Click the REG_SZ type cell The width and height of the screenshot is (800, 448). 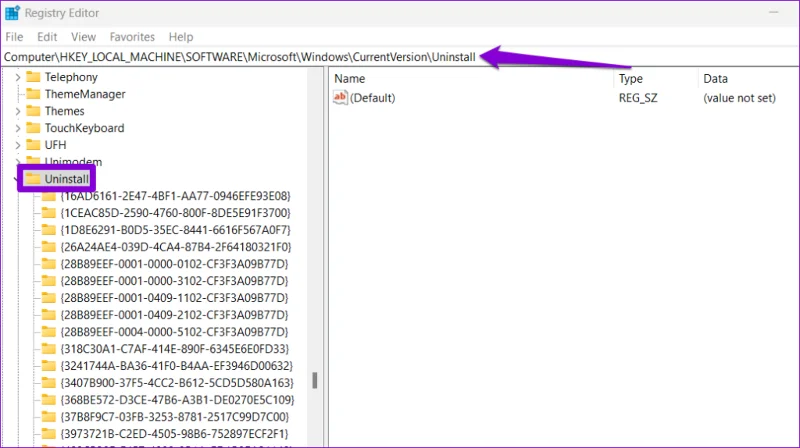pyautogui.click(x=638, y=98)
